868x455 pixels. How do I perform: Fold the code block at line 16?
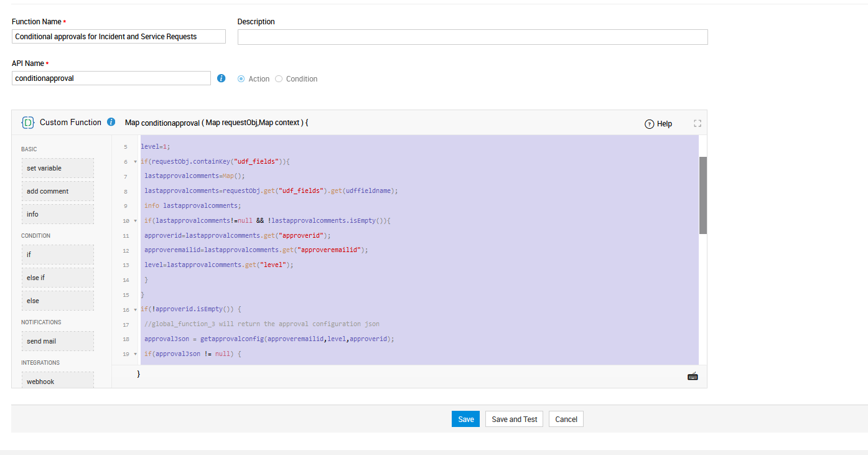pyautogui.click(x=136, y=309)
